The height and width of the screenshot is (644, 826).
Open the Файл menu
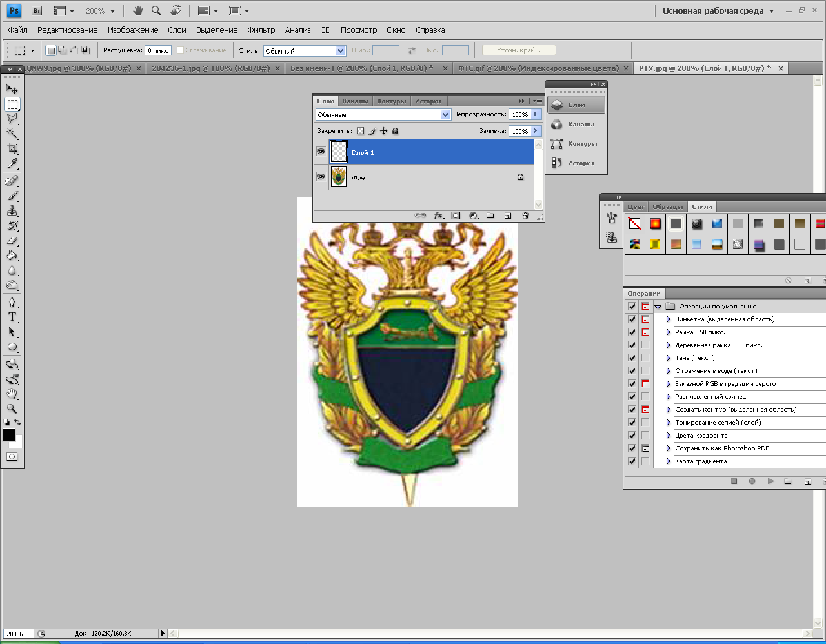(x=18, y=30)
